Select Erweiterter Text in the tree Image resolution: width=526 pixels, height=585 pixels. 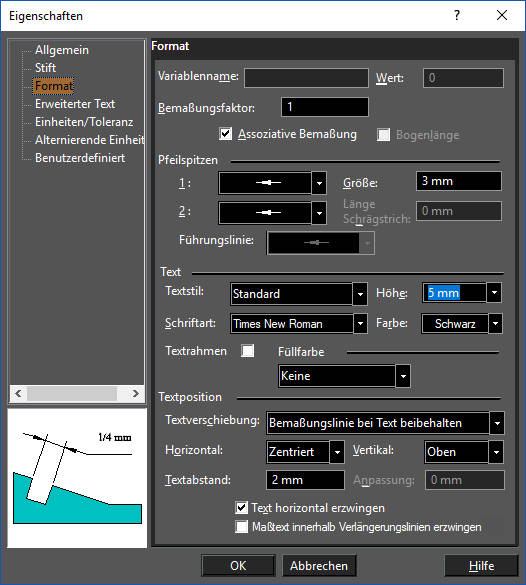[x=75, y=104]
